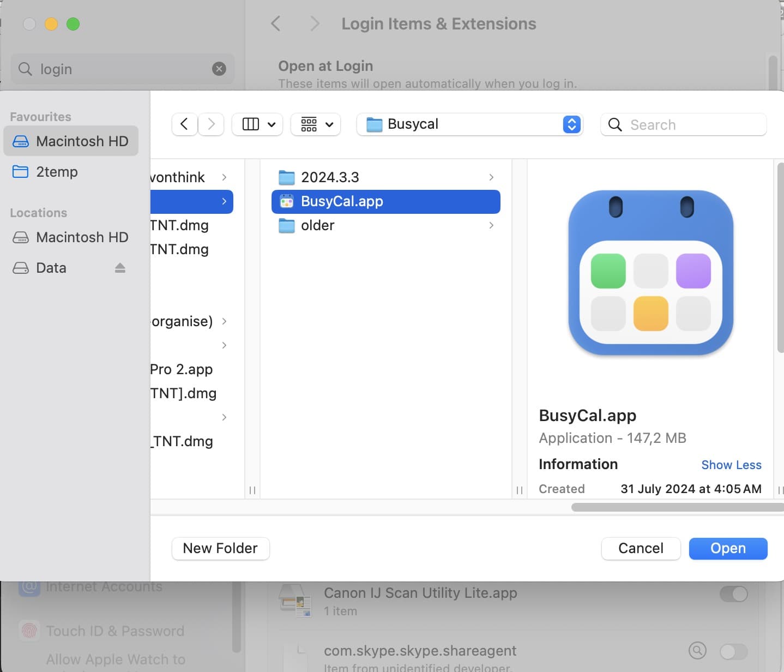Screen dimensions: 784x672
Task: Select the 2024.3.3 folder
Action: (x=386, y=177)
